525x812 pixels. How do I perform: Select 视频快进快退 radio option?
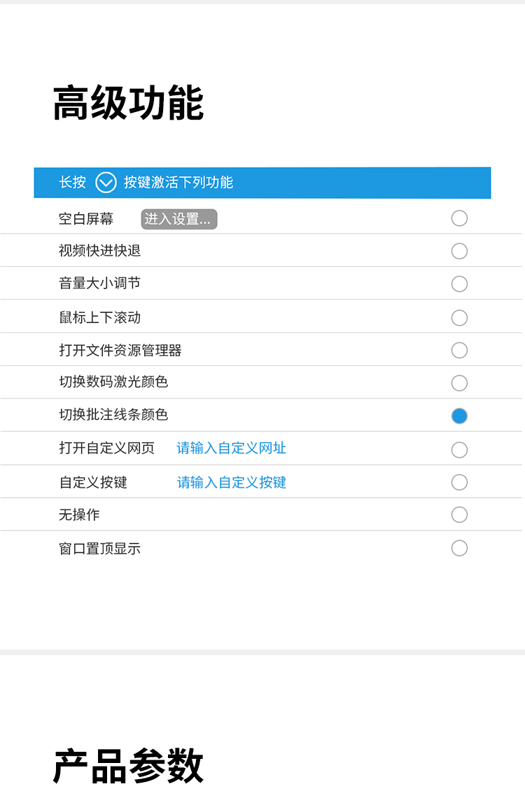[459, 251]
